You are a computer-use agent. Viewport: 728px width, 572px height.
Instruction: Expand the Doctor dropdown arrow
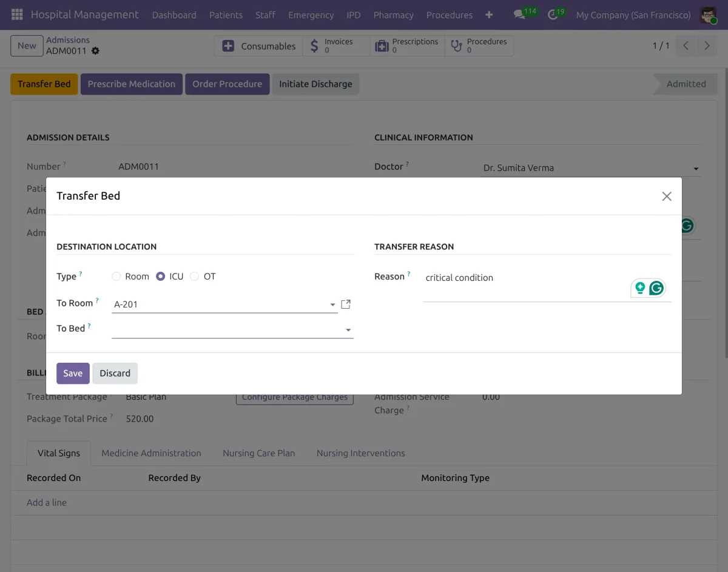tap(696, 169)
